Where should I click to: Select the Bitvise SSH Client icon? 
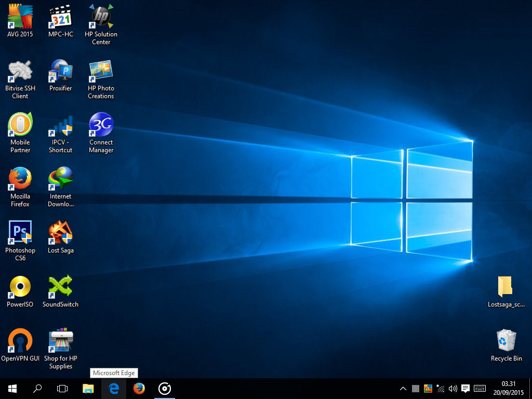point(20,79)
